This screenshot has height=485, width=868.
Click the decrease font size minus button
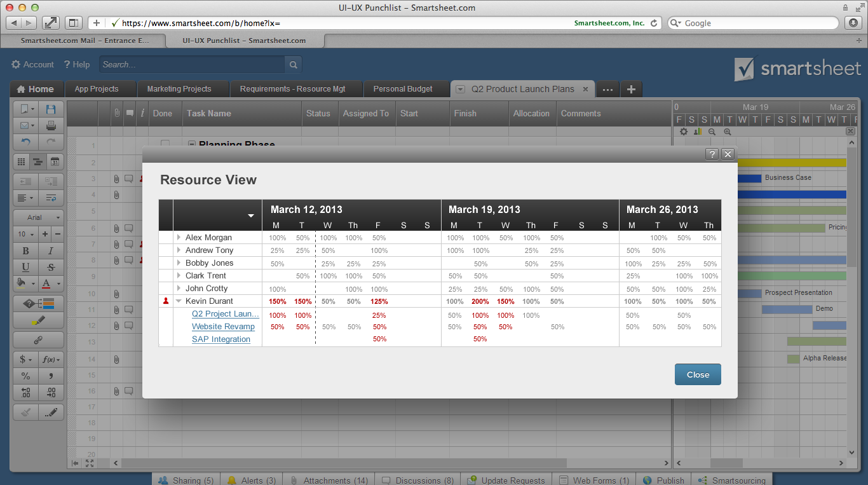click(x=58, y=234)
